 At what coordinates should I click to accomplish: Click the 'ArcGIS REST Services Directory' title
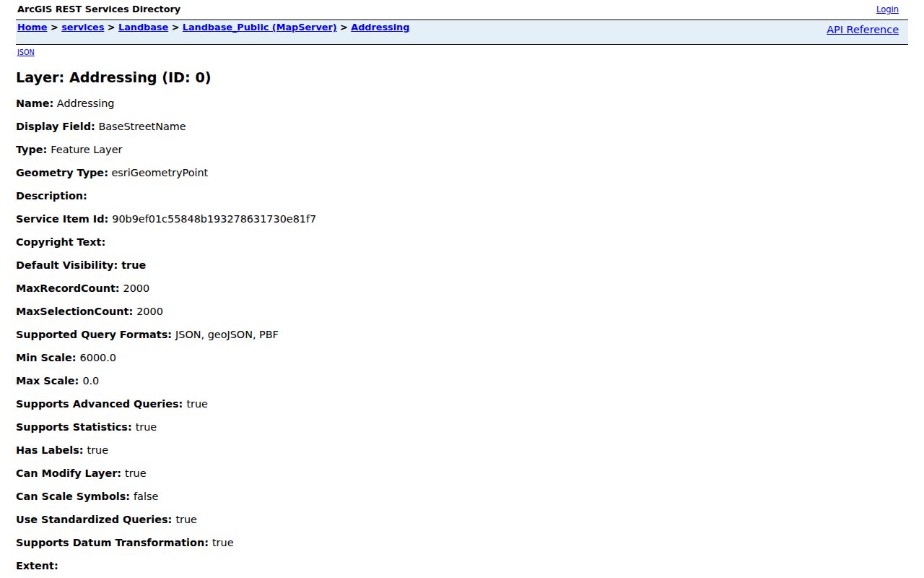click(99, 9)
